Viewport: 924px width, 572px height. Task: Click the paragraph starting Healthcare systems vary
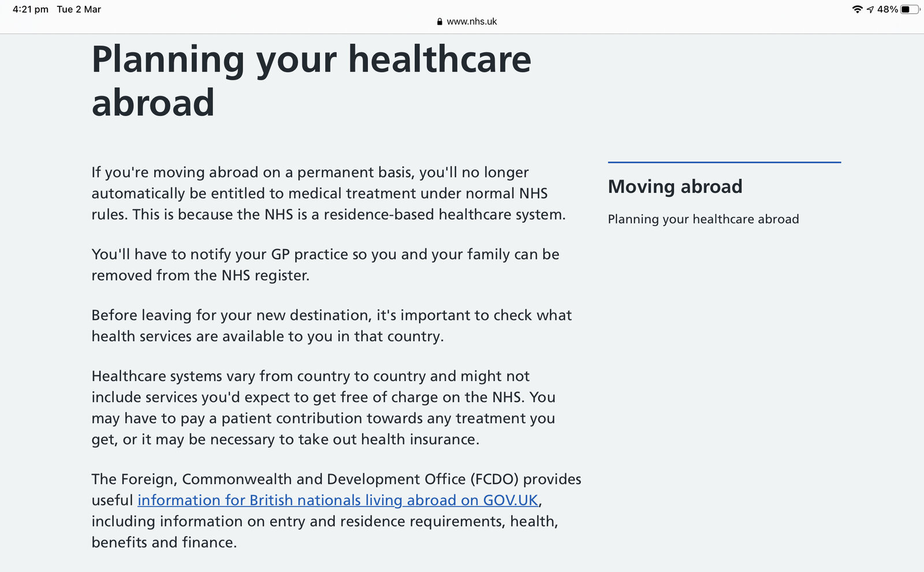(323, 407)
